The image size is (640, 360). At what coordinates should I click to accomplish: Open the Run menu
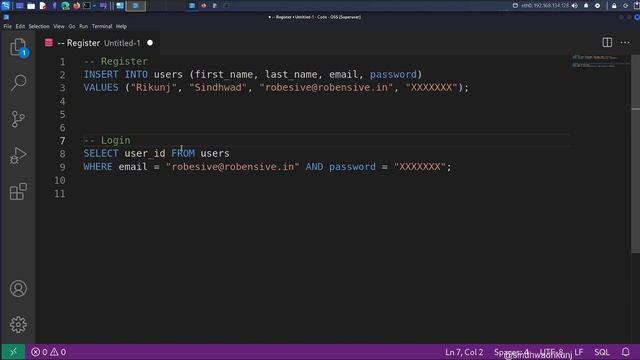(x=83, y=26)
